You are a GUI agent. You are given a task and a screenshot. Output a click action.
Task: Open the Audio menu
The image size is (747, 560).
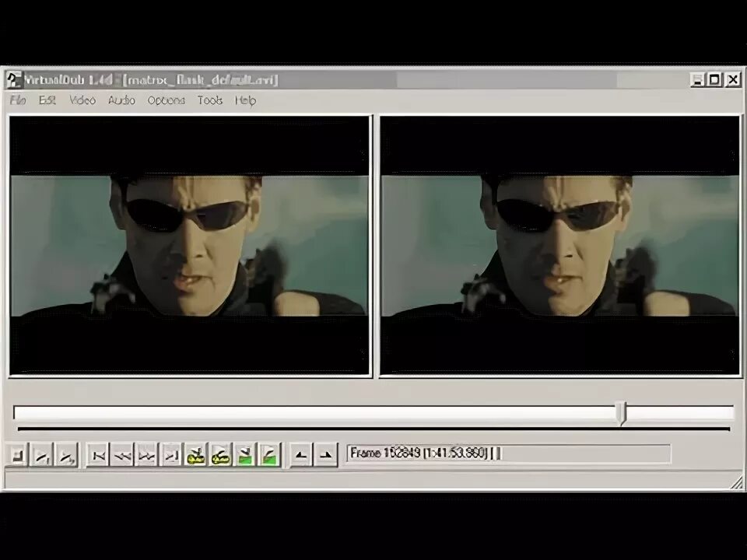[121, 100]
